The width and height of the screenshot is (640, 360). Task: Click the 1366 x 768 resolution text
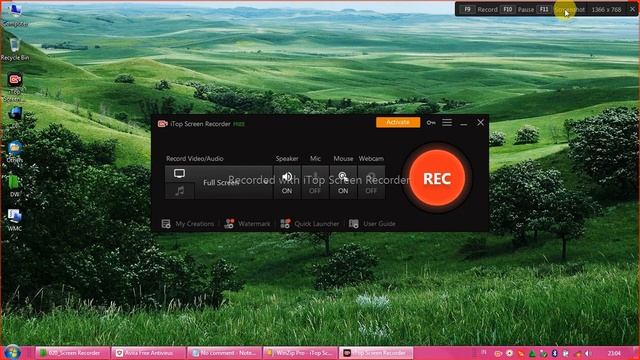pos(606,9)
